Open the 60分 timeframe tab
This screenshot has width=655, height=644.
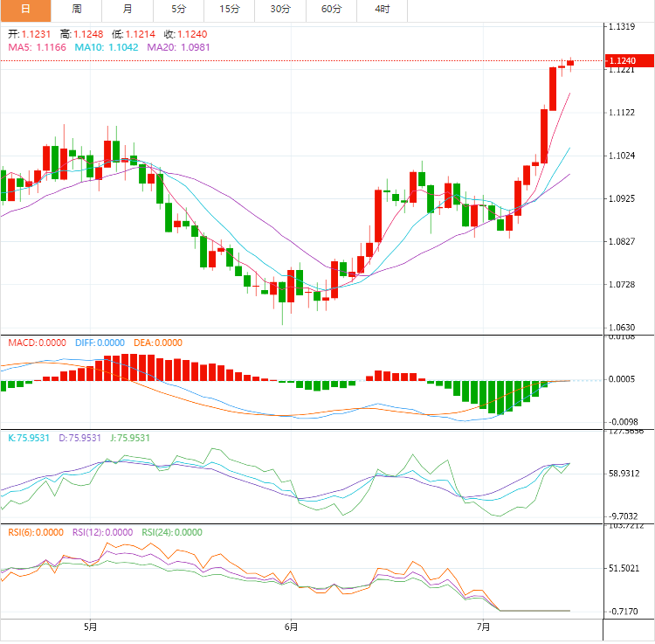pos(332,10)
